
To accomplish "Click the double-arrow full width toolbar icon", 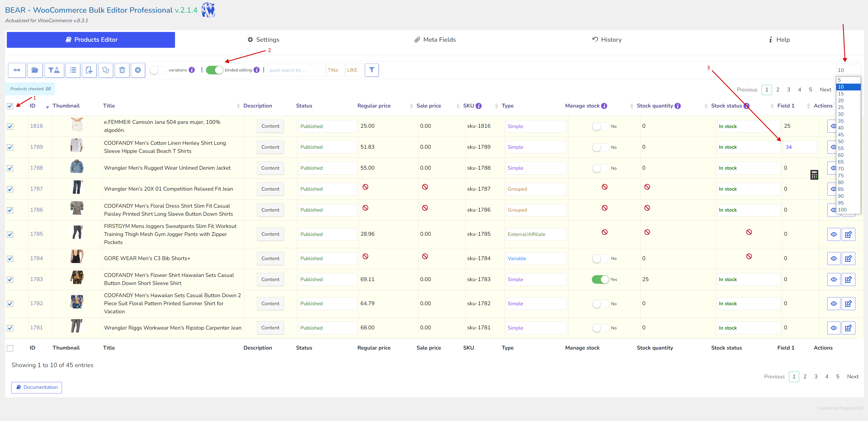I will click(17, 70).
